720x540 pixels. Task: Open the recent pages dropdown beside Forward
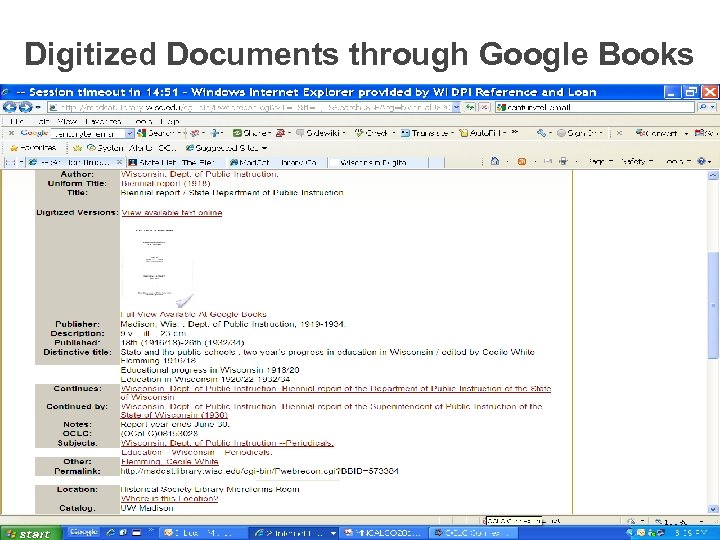tap(38, 107)
